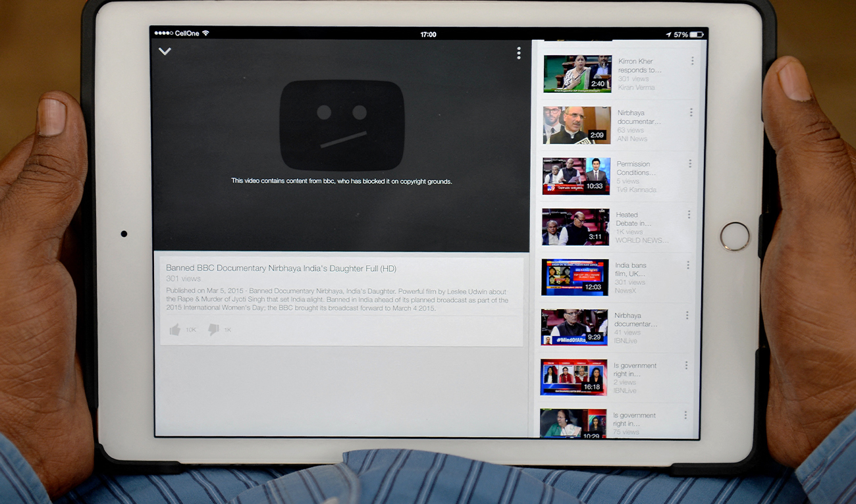The image size is (856, 504).
Task: Play the IBNLive 9:29 video thumbnail
Action: point(574,327)
